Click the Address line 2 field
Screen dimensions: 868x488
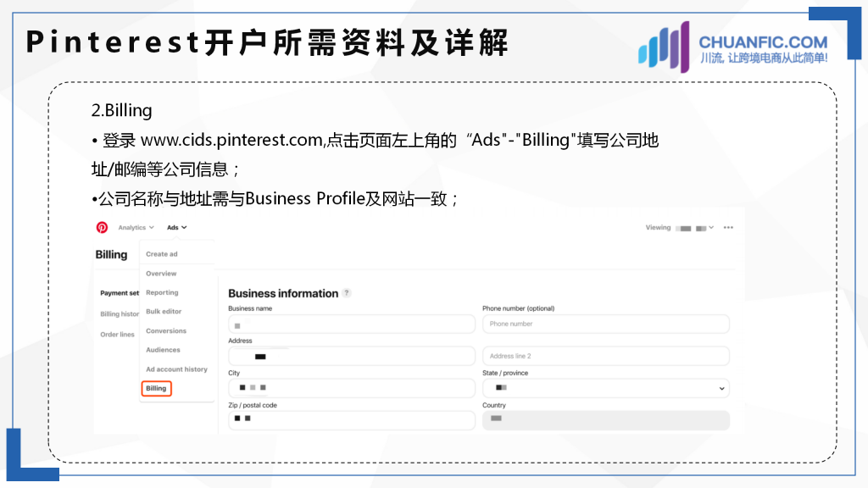pyautogui.click(x=605, y=357)
